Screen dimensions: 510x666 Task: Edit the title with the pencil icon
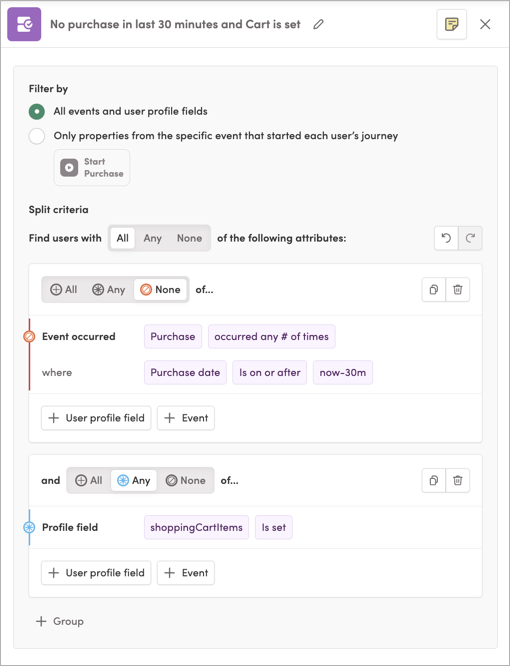coord(318,24)
